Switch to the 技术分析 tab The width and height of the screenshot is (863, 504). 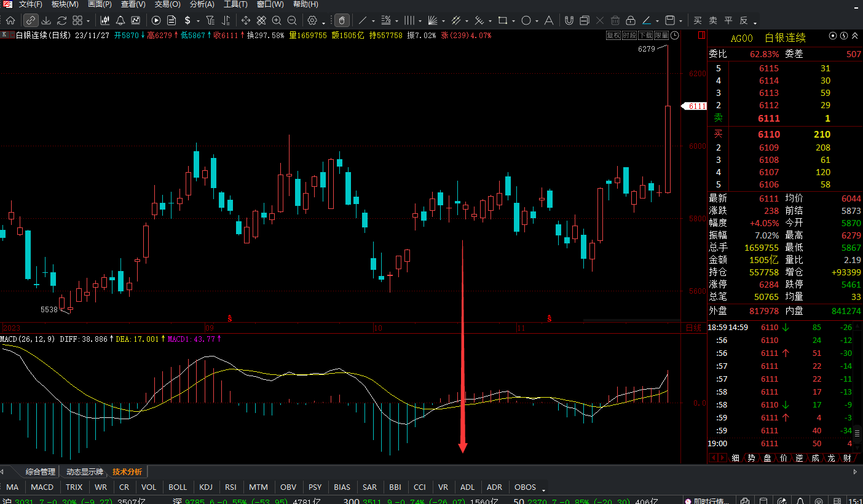127,471
